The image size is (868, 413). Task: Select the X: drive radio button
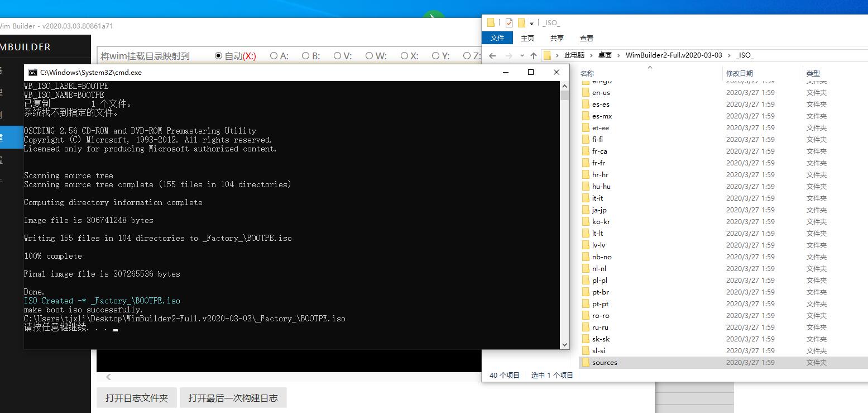(404, 56)
